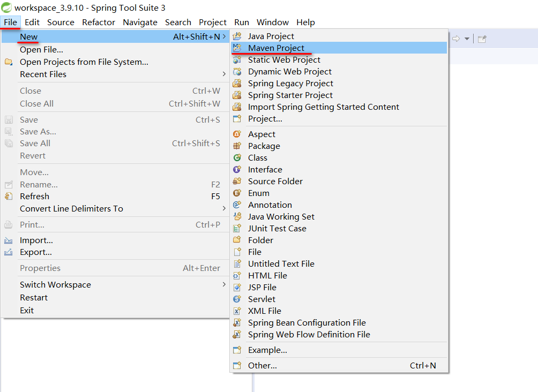Screen dimensions: 538x392
Task: Click the Java Working Set icon
Action: coord(237,216)
